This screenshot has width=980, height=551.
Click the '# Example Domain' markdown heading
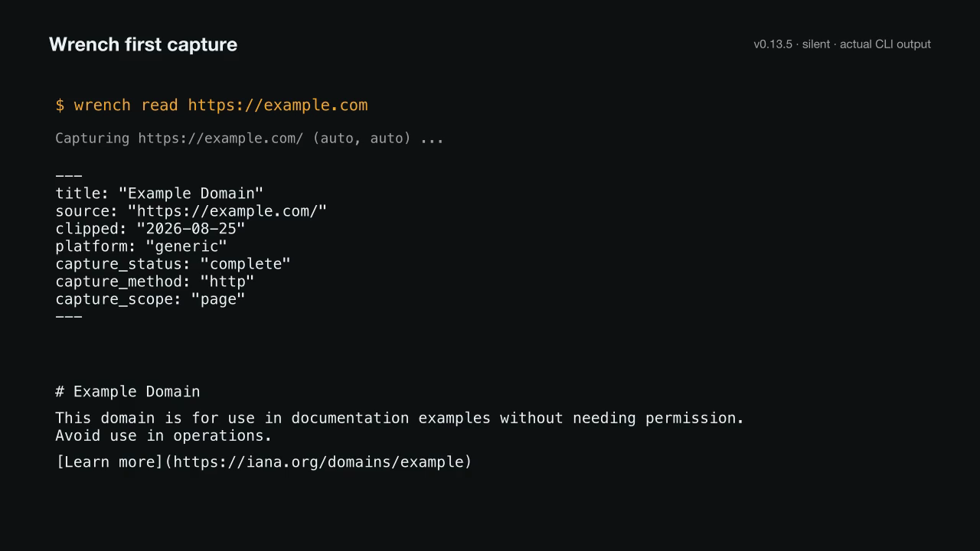click(128, 392)
